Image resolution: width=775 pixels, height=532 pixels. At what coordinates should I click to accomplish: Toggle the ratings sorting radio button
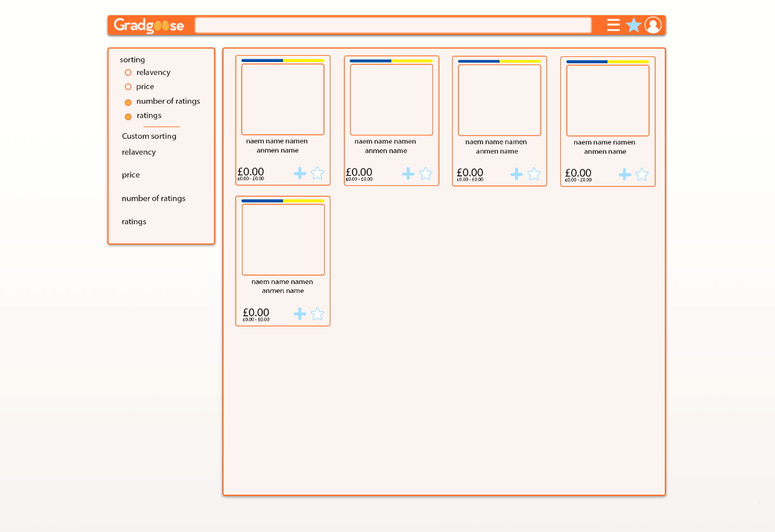(x=129, y=116)
